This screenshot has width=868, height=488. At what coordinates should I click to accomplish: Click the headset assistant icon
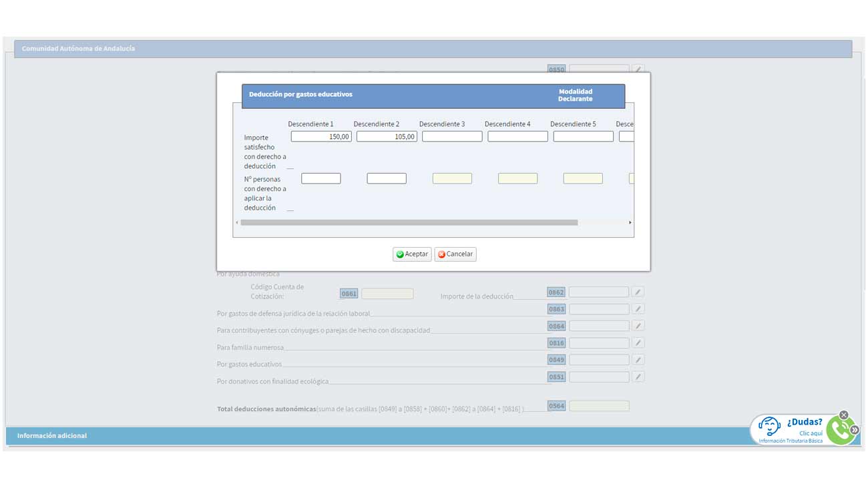coord(770,427)
